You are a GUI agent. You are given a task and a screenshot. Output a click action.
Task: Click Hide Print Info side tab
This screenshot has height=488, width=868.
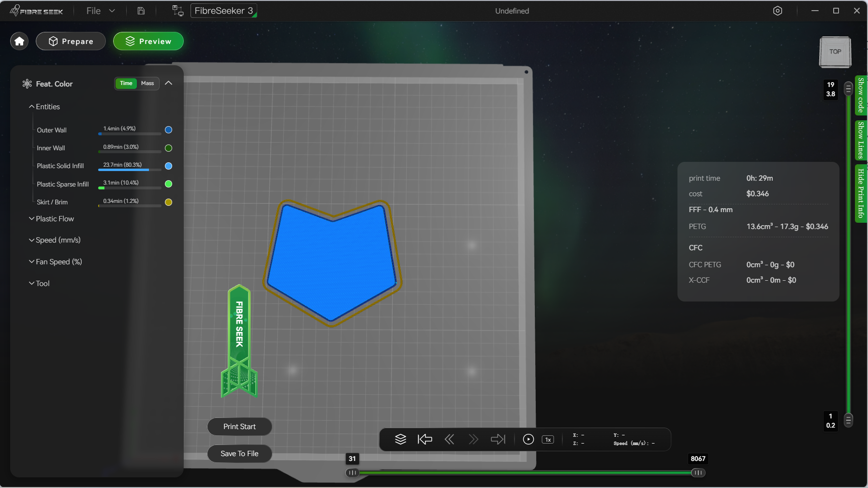pos(861,193)
